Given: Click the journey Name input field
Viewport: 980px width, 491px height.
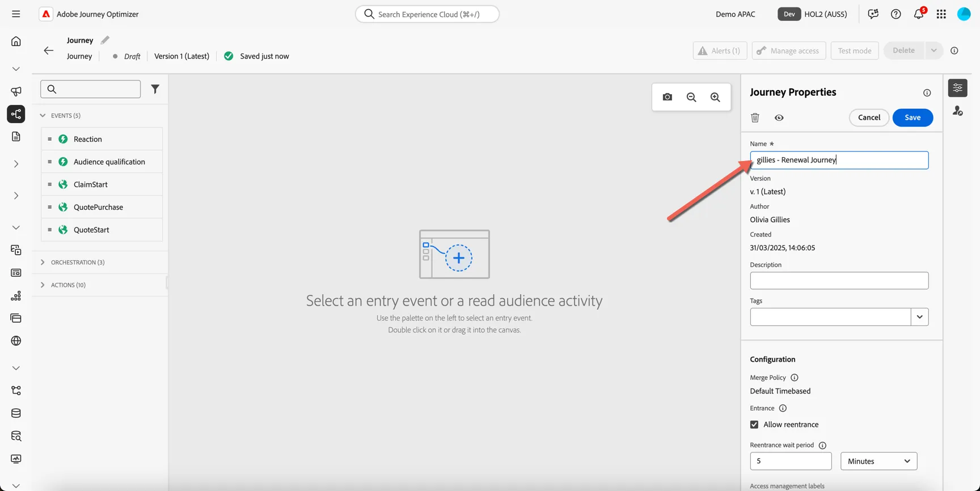Looking at the screenshot, I should click(x=839, y=160).
